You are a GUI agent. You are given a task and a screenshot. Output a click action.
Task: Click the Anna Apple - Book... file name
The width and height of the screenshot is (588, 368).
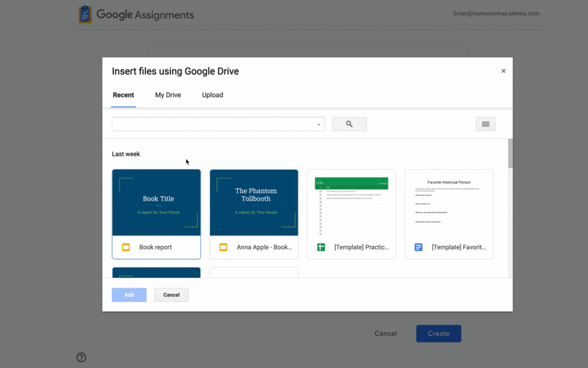pyautogui.click(x=264, y=247)
